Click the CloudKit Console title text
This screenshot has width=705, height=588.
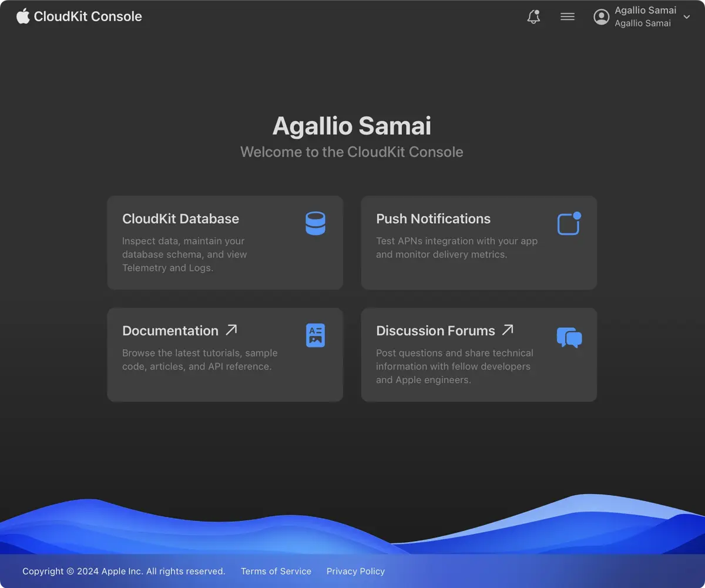tap(88, 16)
